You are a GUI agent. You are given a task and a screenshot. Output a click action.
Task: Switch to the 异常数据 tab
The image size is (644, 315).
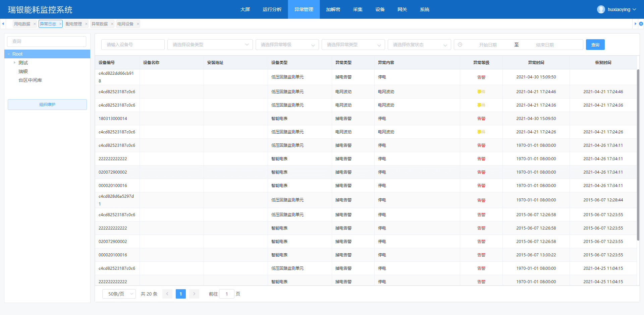[x=100, y=24]
